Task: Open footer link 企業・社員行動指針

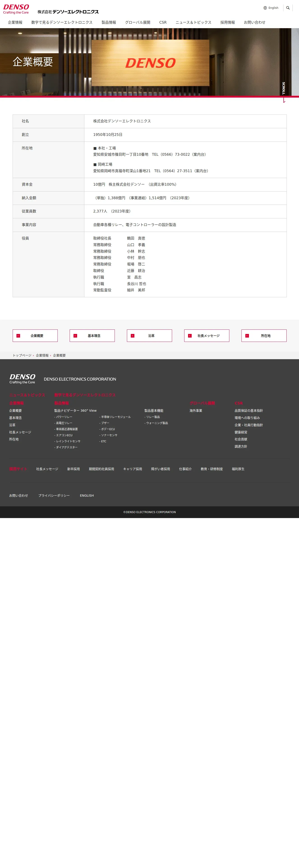Action: [249, 425]
